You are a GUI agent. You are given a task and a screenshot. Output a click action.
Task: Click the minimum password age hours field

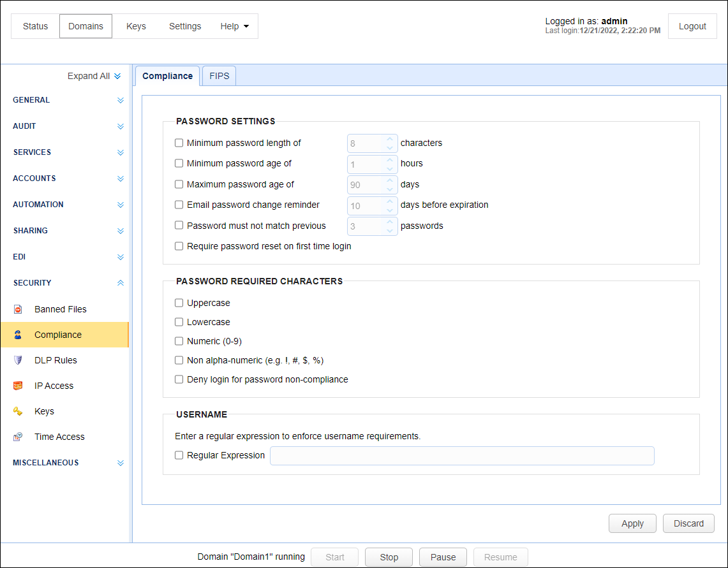[373, 164]
